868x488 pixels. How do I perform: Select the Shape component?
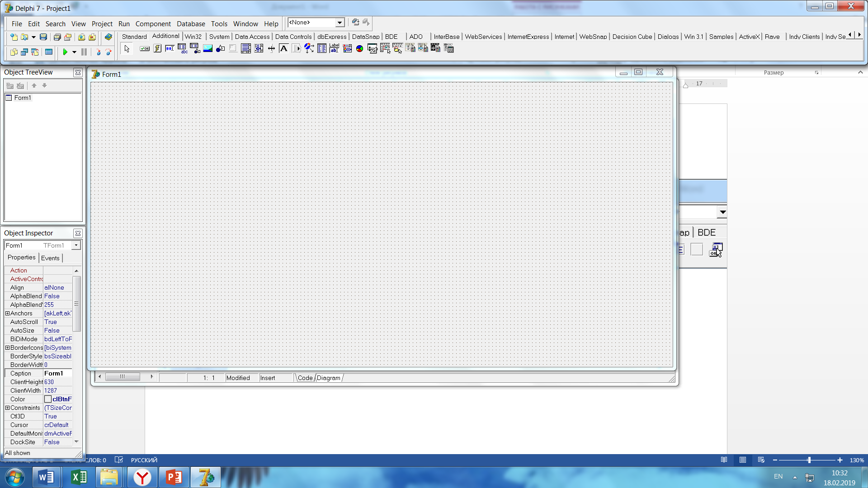tap(221, 48)
